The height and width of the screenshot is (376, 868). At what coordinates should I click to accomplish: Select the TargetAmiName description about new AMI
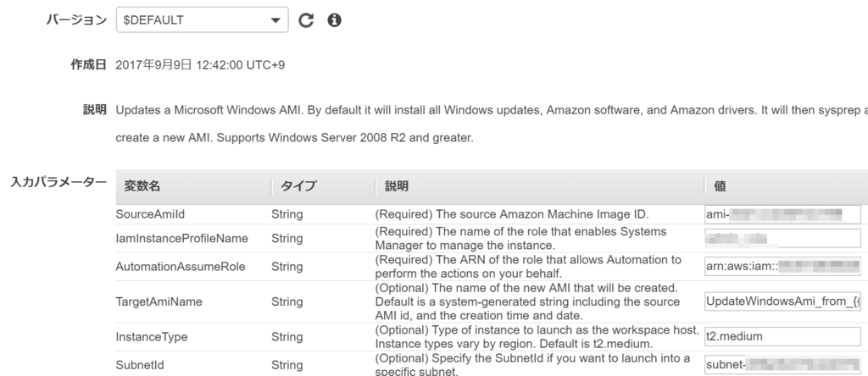pyautogui.click(x=527, y=302)
